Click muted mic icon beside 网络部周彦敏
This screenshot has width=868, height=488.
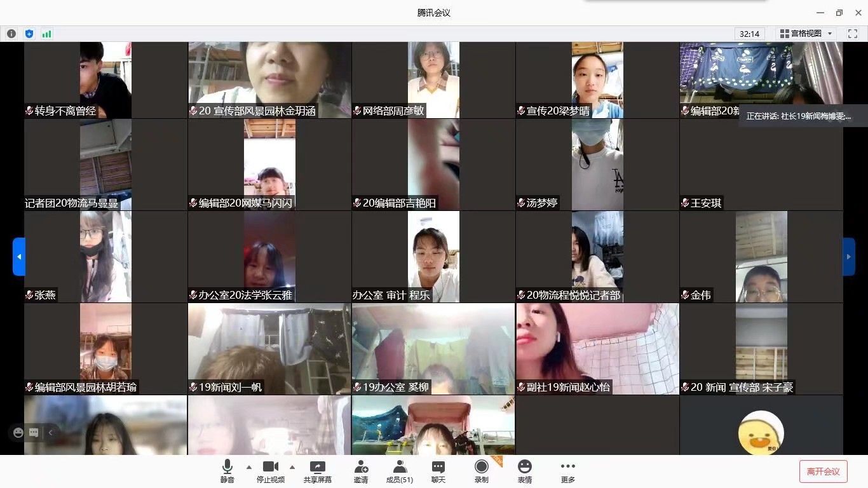358,111
